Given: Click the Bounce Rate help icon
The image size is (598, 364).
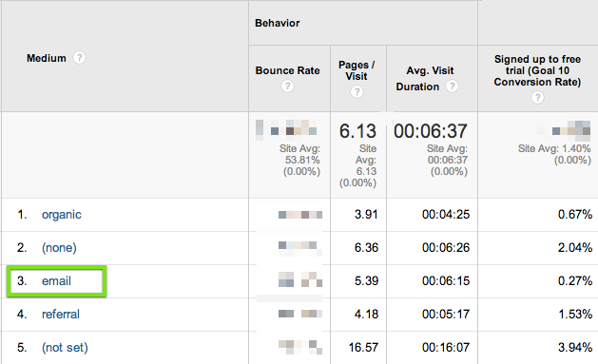Looking at the screenshot, I should coord(287,86).
